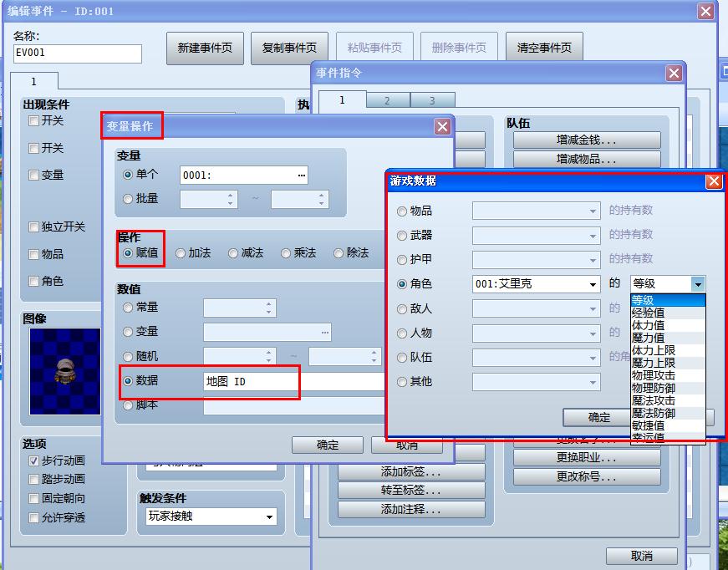Choose 魔力上限 from the attribute list
Image resolution: width=728 pixels, height=570 pixels.
668,363
